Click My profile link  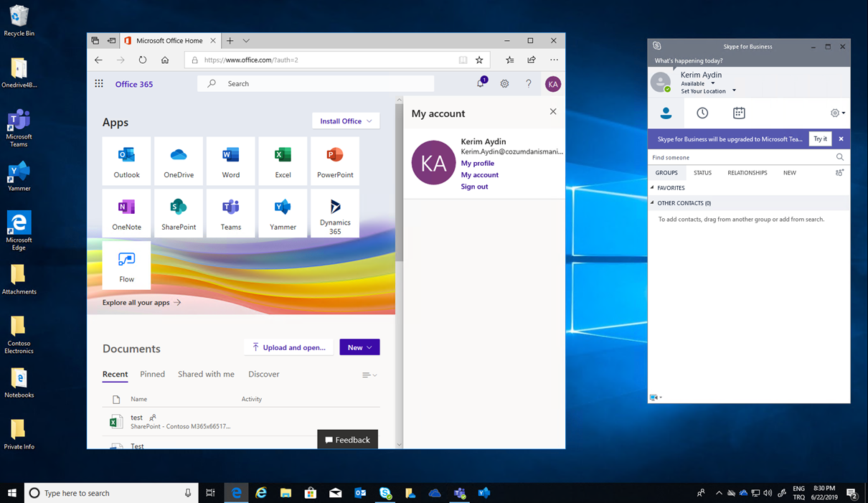pos(477,163)
